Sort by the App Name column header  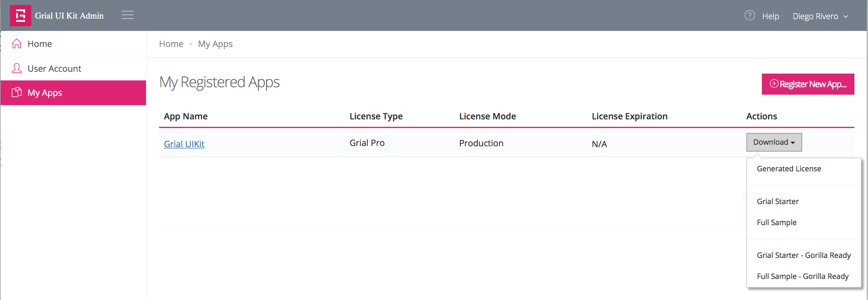(186, 116)
